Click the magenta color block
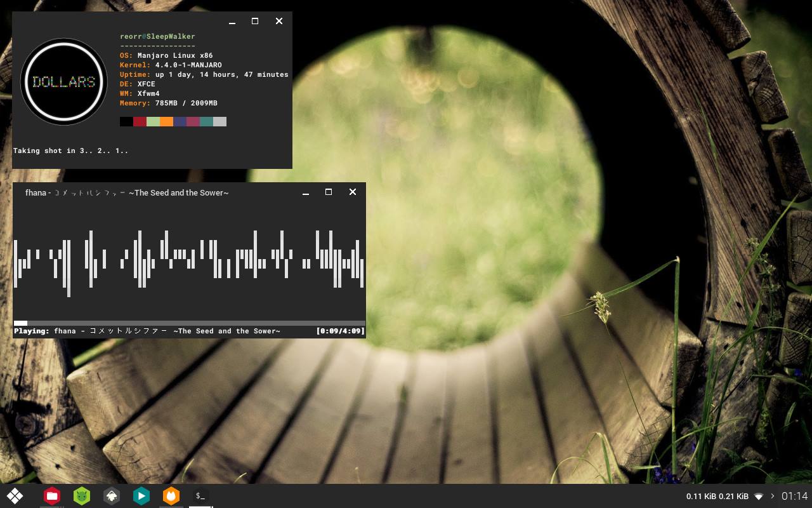 [193, 122]
